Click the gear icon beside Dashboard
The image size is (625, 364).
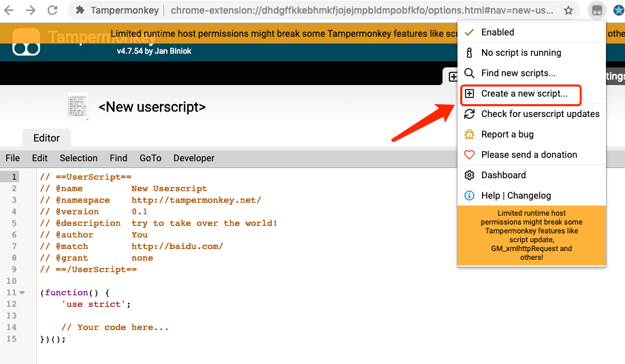click(470, 176)
